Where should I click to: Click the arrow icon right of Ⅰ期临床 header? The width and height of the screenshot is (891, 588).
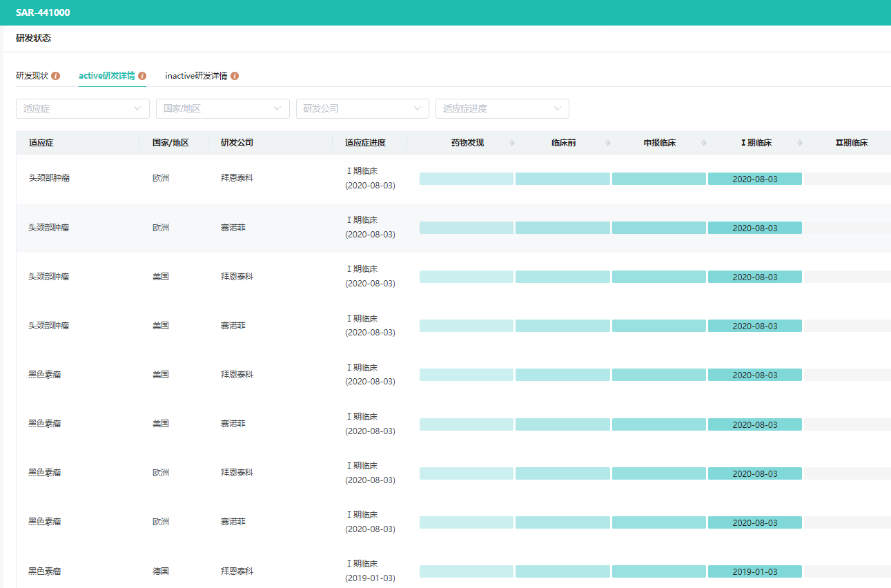(x=800, y=143)
